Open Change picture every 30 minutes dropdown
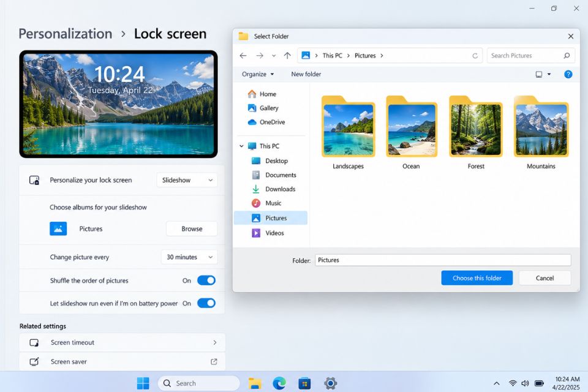The image size is (588, 392). 189,257
